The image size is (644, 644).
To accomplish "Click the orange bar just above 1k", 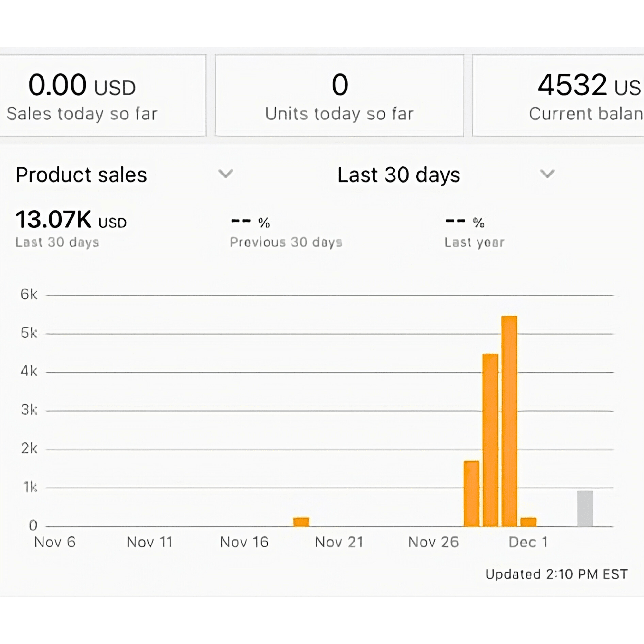I will (471, 493).
